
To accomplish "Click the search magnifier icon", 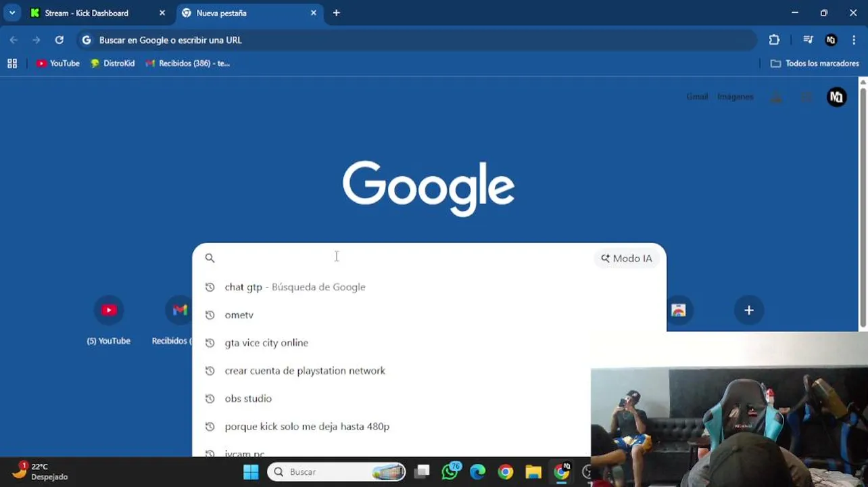I will point(210,258).
